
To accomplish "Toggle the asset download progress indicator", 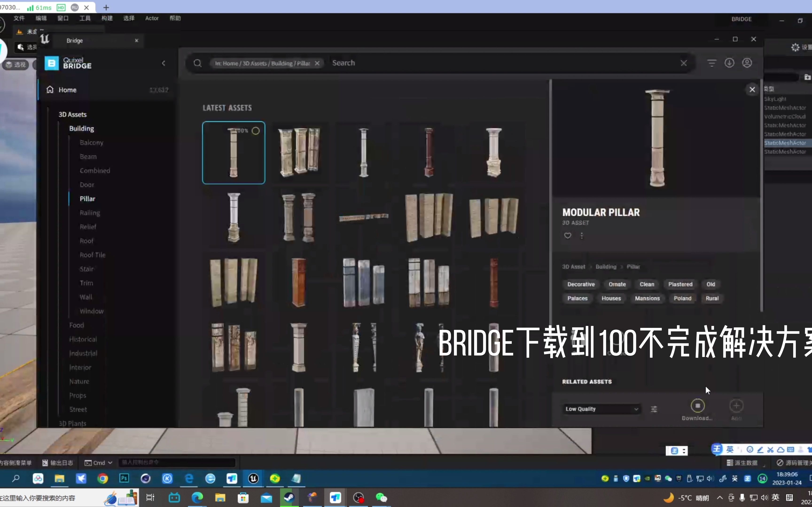I will click(x=697, y=405).
